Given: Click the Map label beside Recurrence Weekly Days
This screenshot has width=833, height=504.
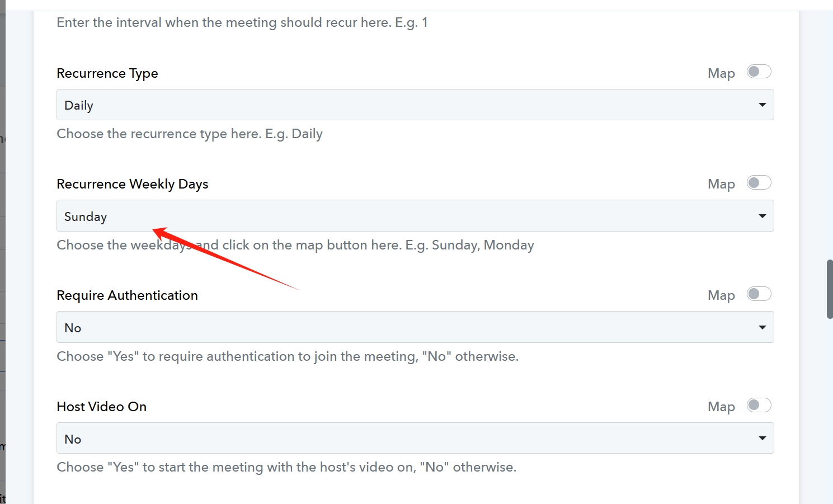Looking at the screenshot, I should (721, 184).
